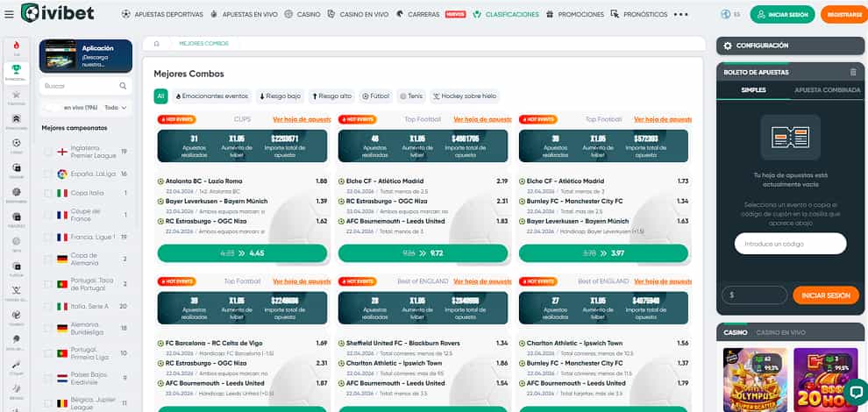This screenshot has height=412, width=868.
Task: Click the Introduce un código field
Action: tap(790, 244)
